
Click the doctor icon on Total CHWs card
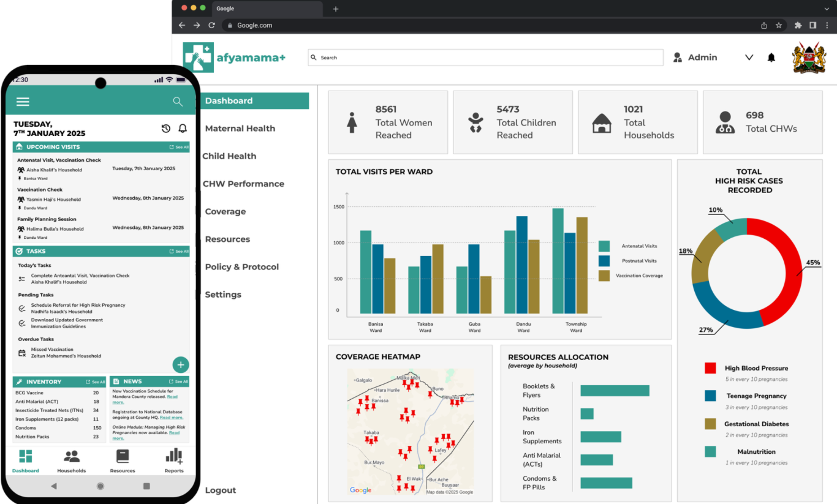pos(725,122)
